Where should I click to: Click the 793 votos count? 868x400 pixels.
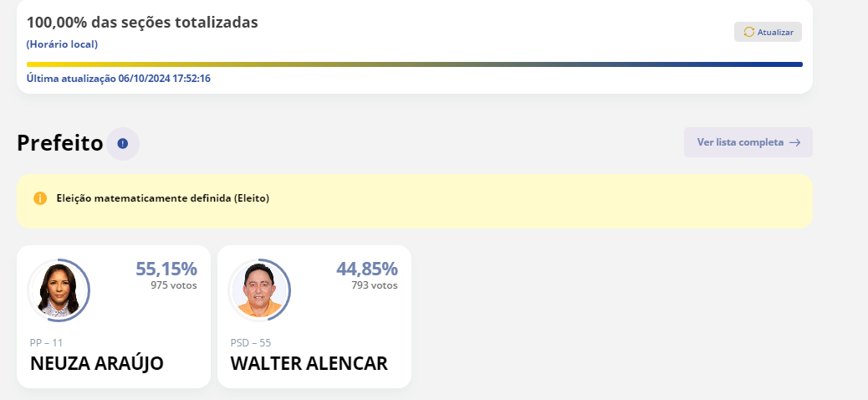pos(374,285)
